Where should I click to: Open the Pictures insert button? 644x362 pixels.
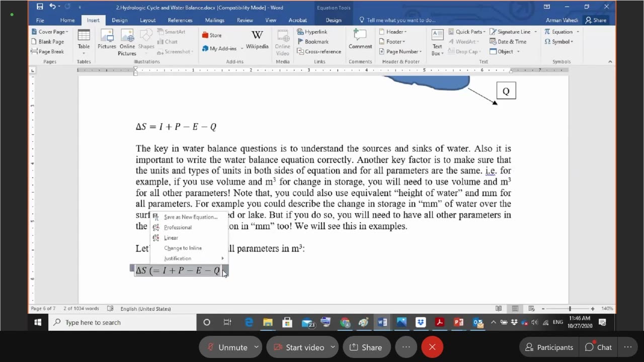click(107, 39)
